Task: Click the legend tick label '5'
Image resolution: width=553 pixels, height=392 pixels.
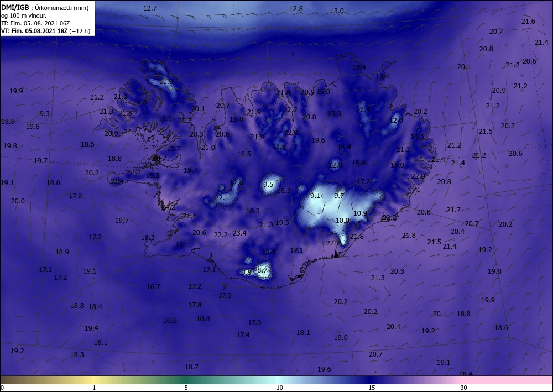Action: pyautogui.click(x=186, y=388)
